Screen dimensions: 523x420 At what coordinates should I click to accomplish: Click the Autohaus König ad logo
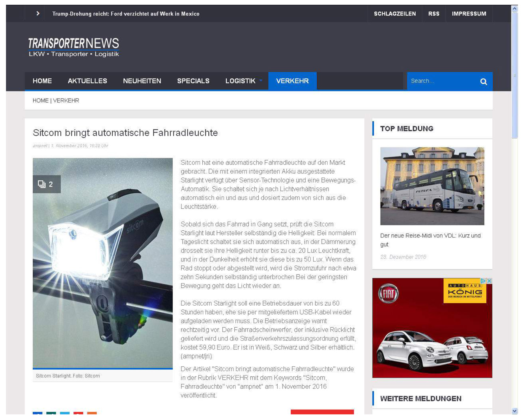465,291
